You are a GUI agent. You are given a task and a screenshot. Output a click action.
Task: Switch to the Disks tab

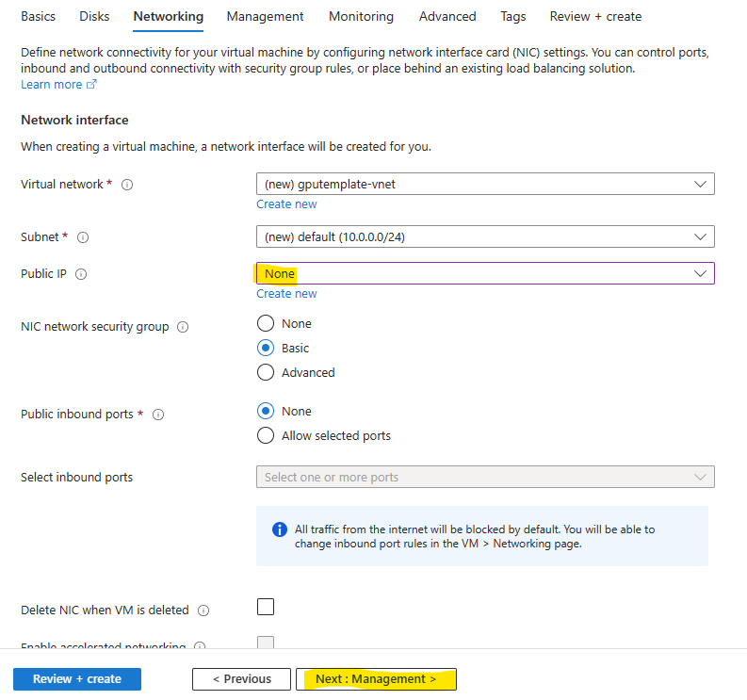point(94,17)
